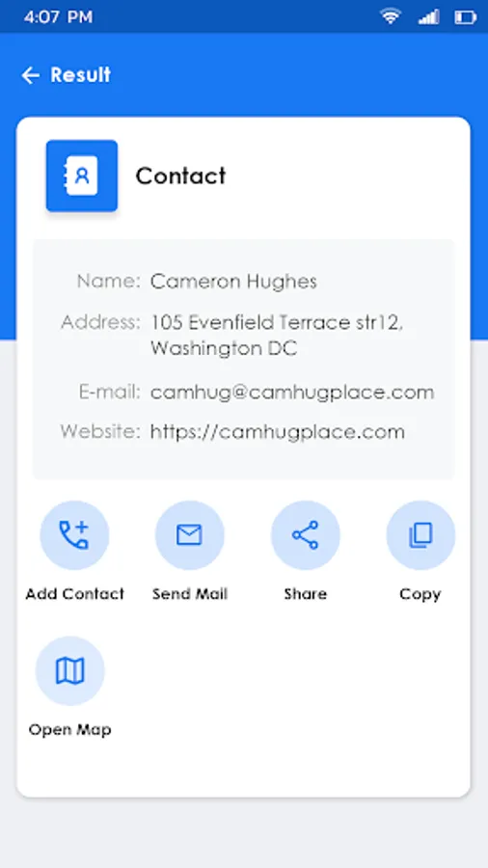Image resolution: width=488 pixels, height=868 pixels.
Task: Click the camhug@camhugplace.com email address
Action: coord(292,393)
